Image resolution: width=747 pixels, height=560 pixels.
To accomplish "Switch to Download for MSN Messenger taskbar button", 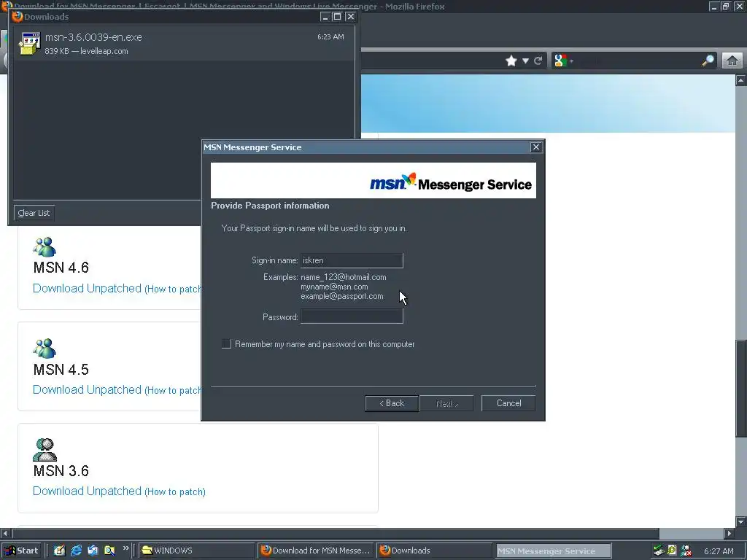I will [315, 551].
